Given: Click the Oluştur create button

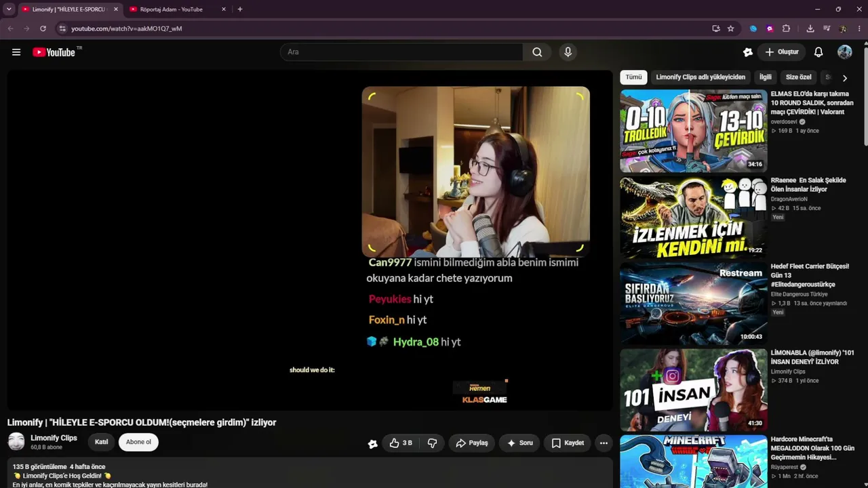Looking at the screenshot, I should pos(782,52).
